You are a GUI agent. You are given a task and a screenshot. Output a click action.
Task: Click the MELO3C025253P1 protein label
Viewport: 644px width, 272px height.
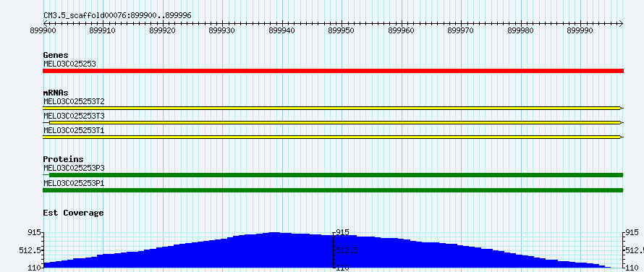click(74, 183)
